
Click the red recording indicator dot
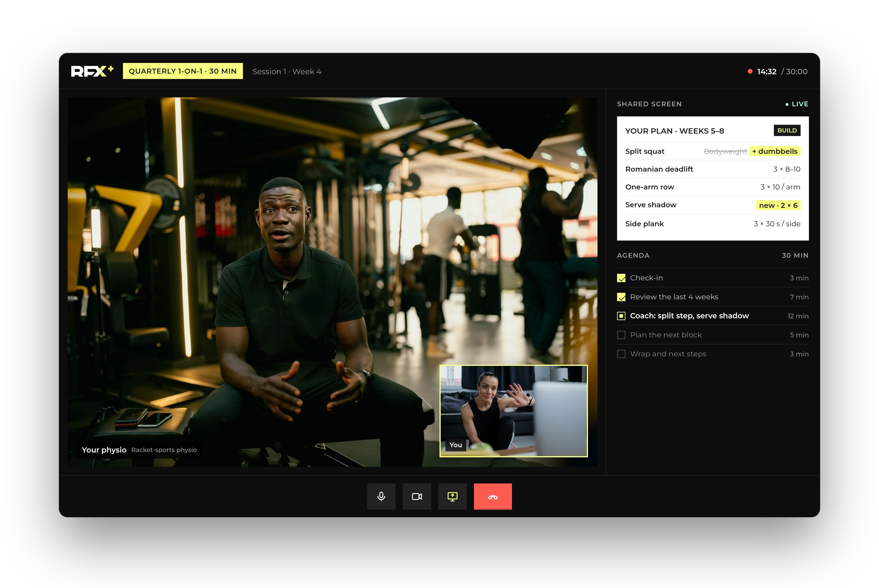click(x=750, y=71)
